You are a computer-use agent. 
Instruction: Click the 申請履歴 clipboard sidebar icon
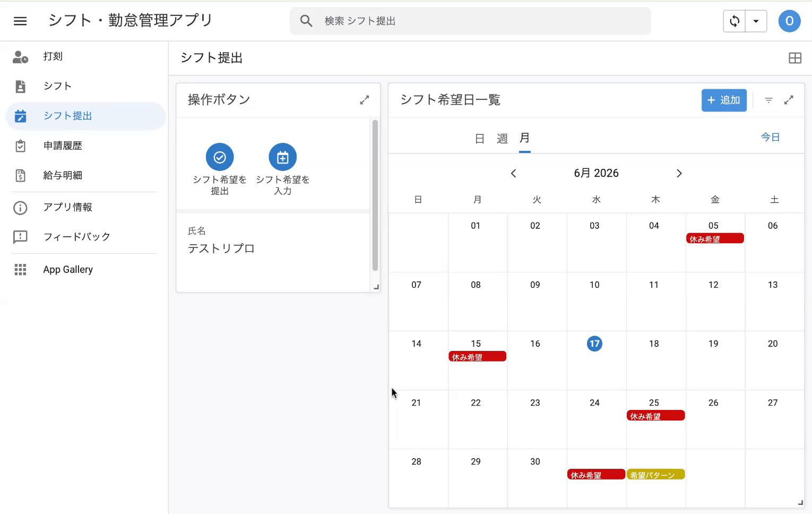pos(20,146)
